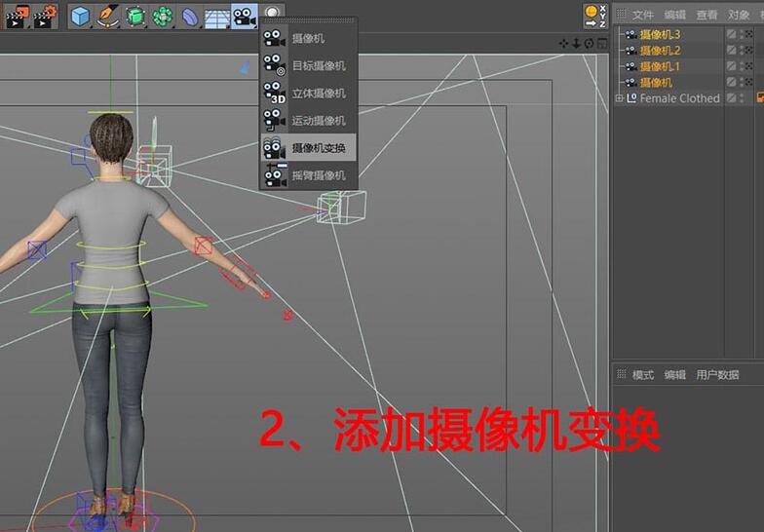The image size is (764, 532).
Task: Select the Spline Pen tool
Action: 107,18
